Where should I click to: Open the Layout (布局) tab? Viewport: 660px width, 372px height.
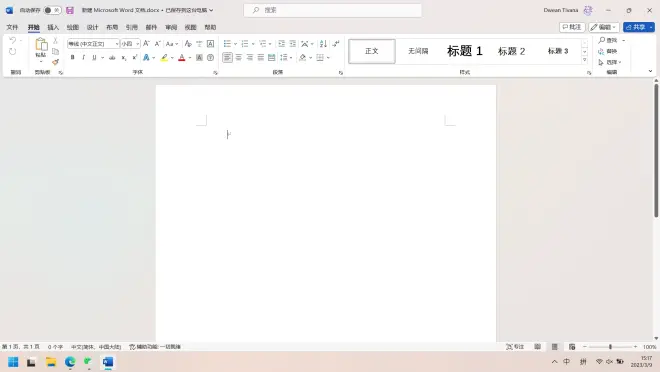112,27
